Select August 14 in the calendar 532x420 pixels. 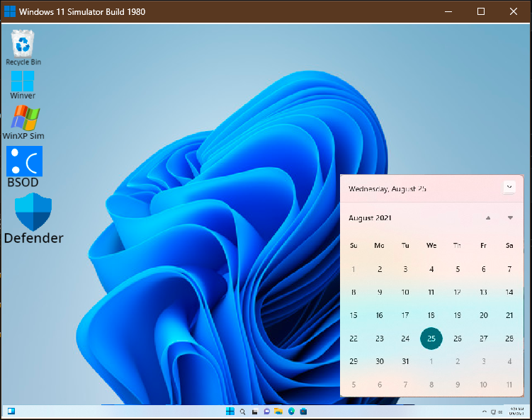pos(509,292)
